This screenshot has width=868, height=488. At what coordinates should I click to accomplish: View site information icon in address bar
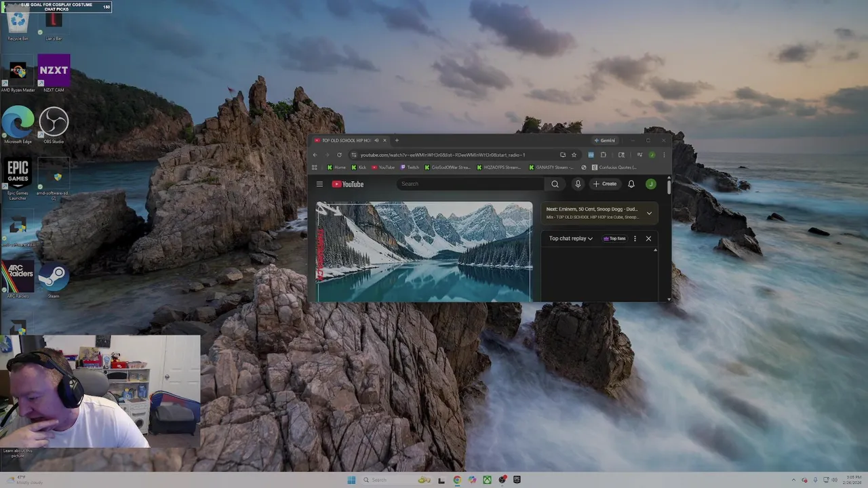(353, 155)
